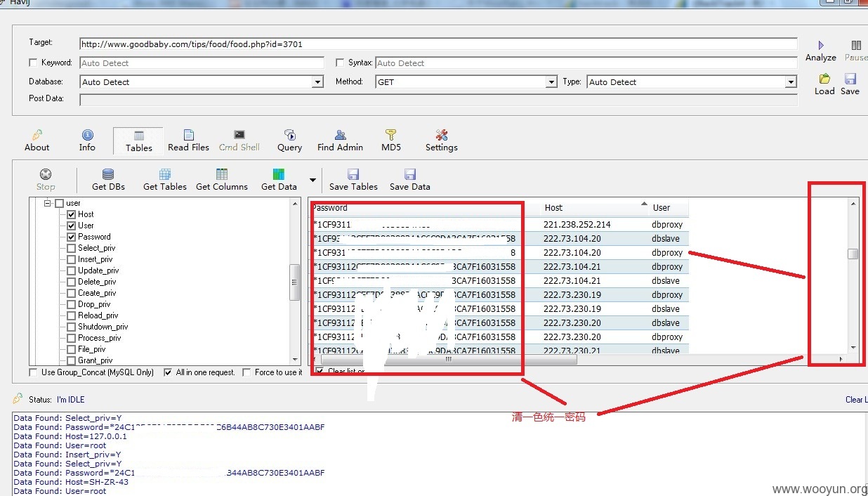
Task: Click the Save Data icon
Action: tap(410, 174)
